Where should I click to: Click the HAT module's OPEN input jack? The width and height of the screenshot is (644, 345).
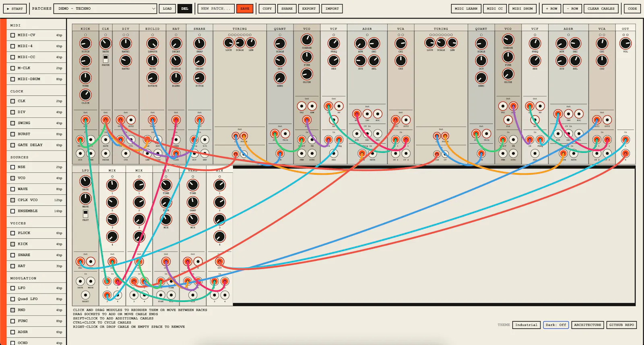coord(176,140)
